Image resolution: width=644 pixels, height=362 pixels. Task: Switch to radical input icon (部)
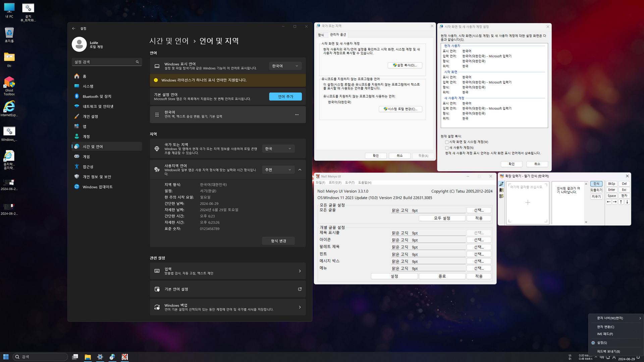(x=501, y=196)
